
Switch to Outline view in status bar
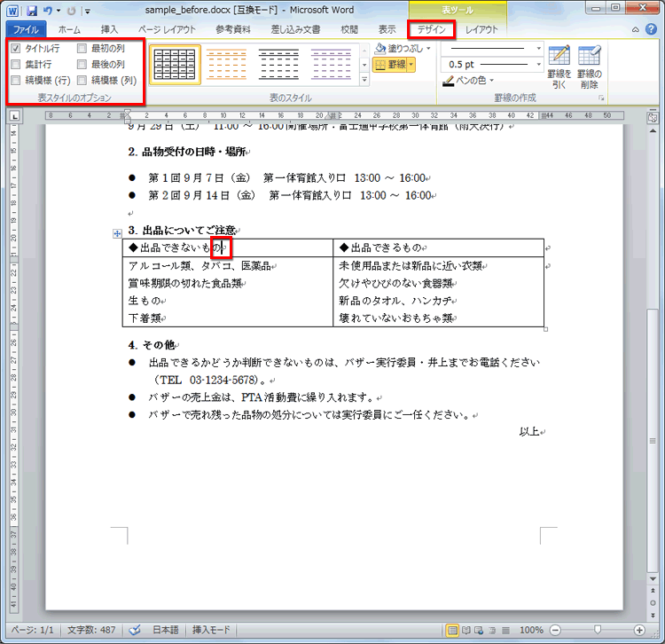(492, 630)
